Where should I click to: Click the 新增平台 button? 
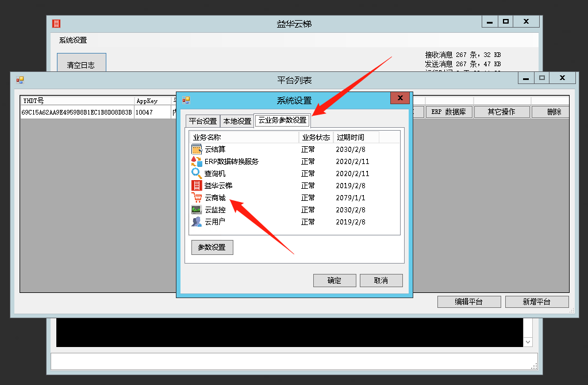[x=537, y=302]
